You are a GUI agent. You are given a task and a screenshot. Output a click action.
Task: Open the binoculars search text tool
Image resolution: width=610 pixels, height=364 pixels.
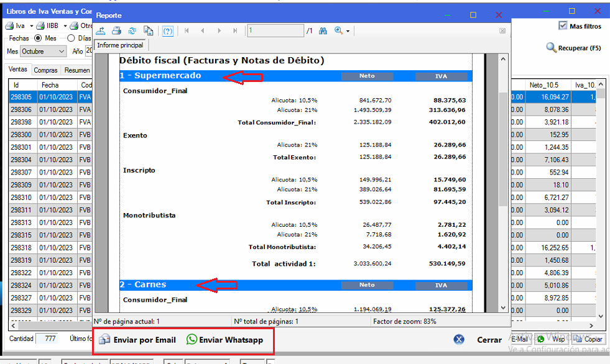pos(323,31)
